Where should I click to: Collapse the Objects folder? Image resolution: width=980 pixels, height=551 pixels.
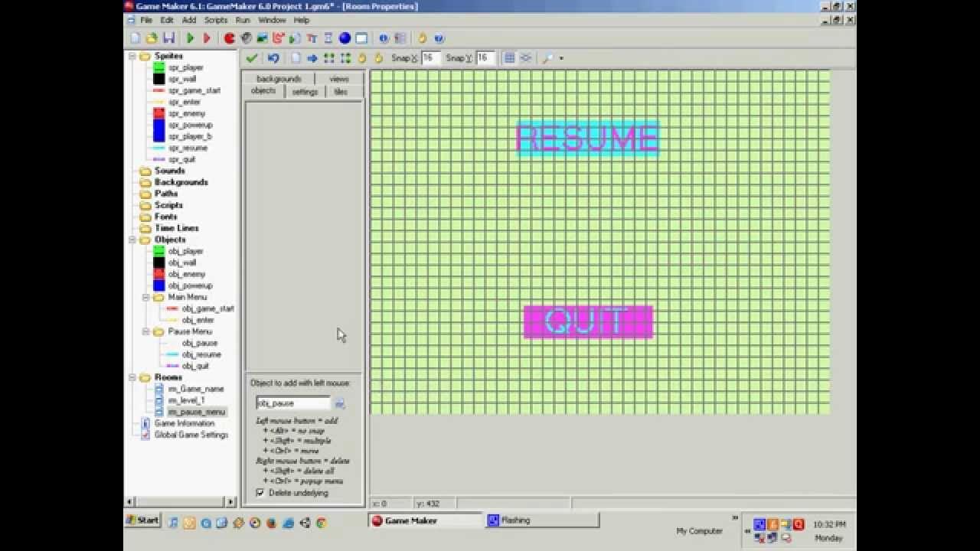click(132, 240)
